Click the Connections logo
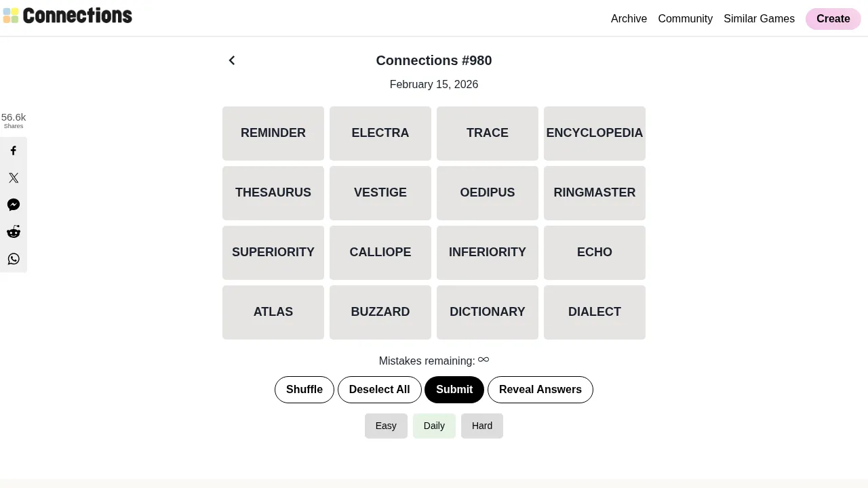 tap(67, 15)
